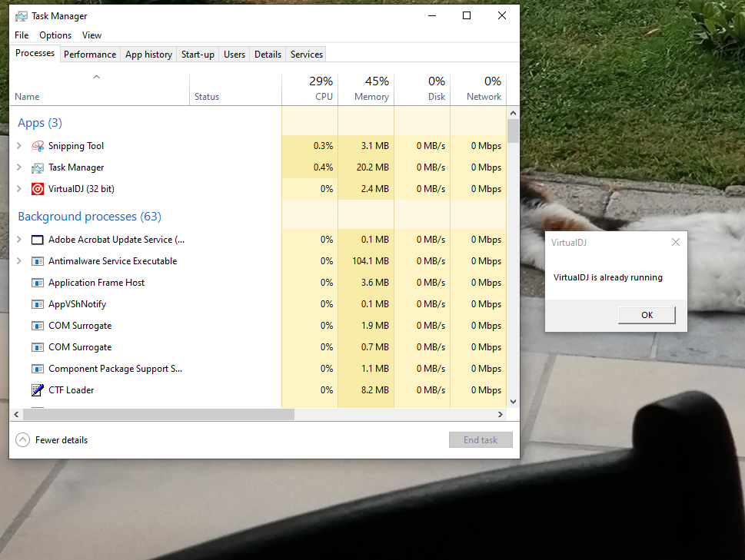This screenshot has width=745, height=560.
Task: Switch to the Performance tab
Action: pos(90,55)
